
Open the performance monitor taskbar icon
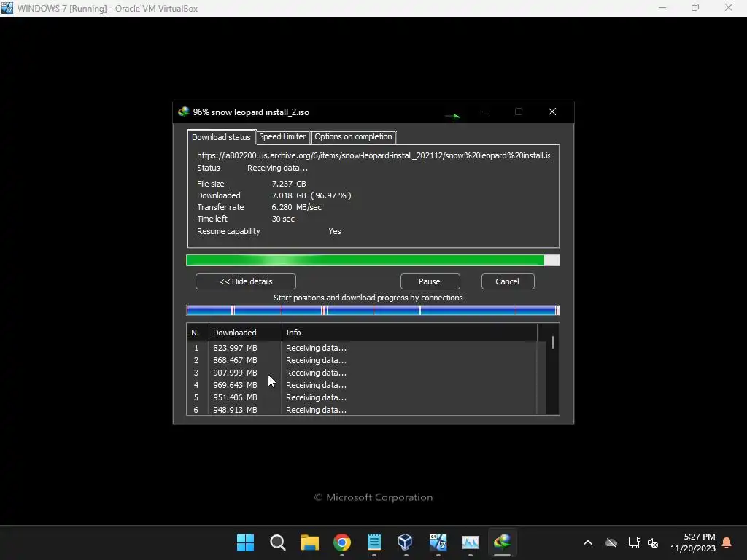[x=470, y=542]
